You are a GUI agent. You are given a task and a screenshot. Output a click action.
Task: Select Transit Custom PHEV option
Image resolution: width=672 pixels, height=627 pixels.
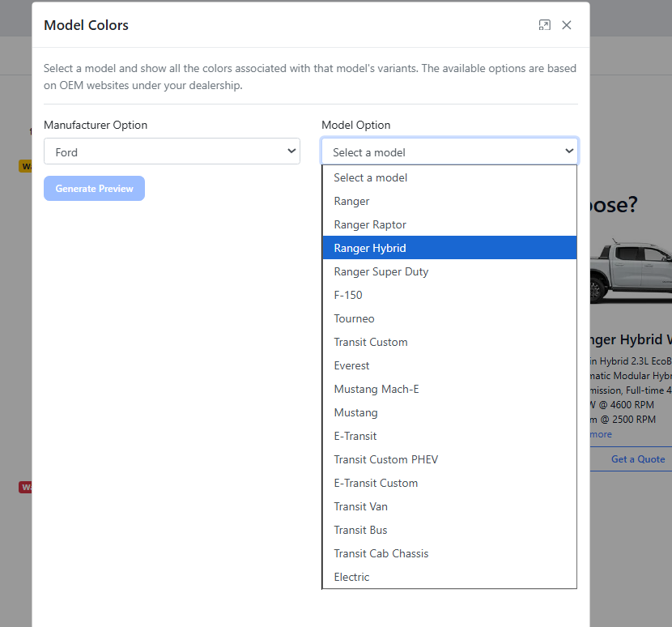(x=386, y=459)
